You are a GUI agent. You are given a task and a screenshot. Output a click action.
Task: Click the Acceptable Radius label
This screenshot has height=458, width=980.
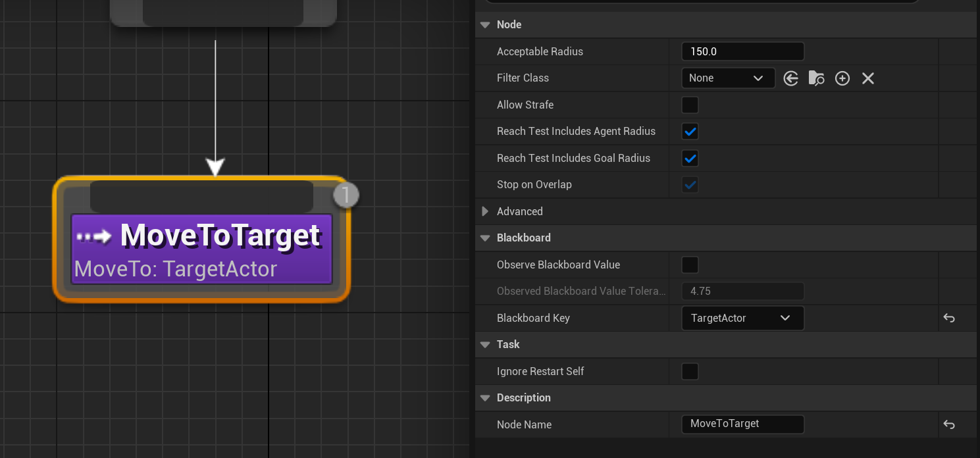click(x=540, y=51)
